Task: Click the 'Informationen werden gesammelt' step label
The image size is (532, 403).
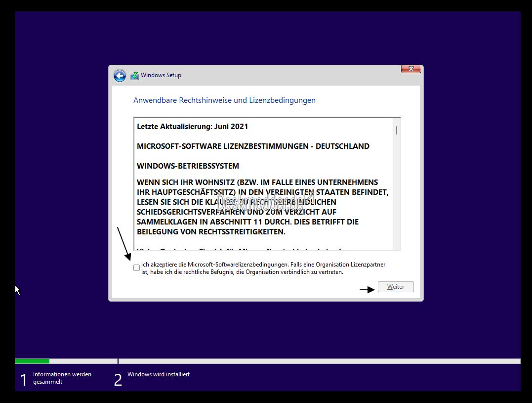Action: pos(62,378)
